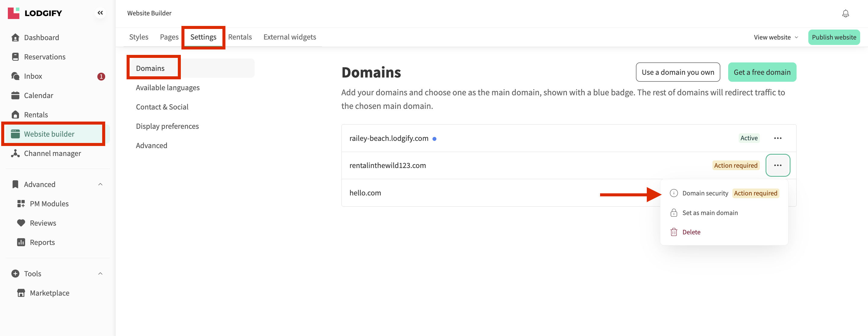This screenshot has height=336, width=868.
Task: Click the Marketplace storefront icon
Action: pos(21,293)
